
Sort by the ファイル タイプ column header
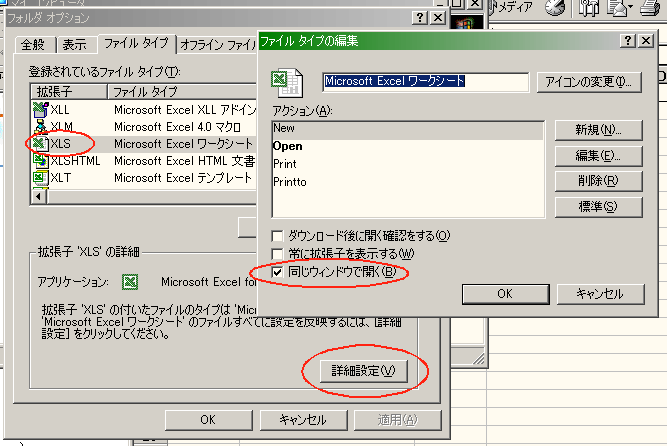click(182, 91)
